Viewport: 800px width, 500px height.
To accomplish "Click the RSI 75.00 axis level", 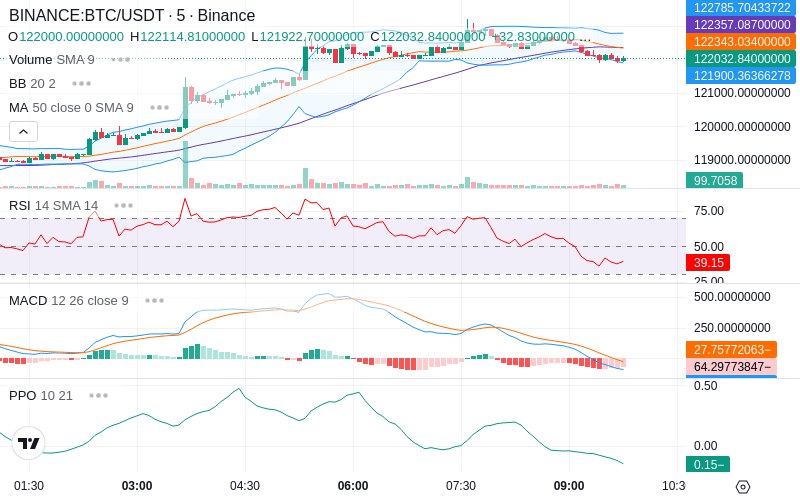I will click(709, 211).
